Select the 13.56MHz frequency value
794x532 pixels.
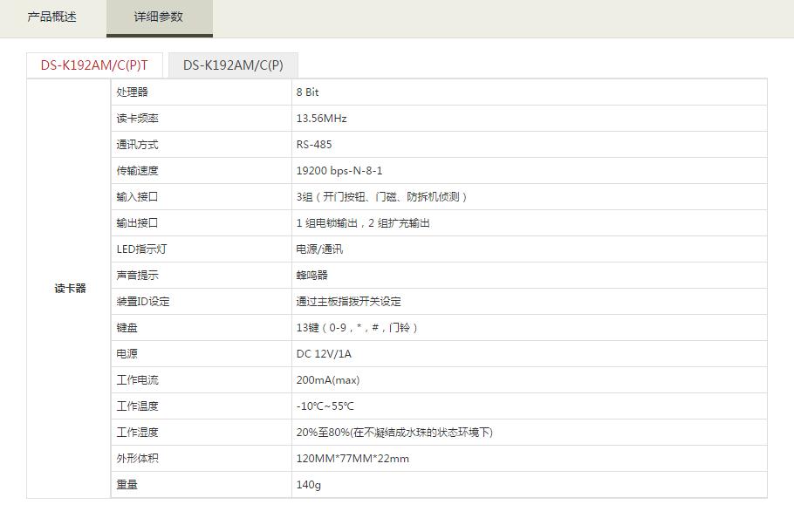tap(322, 119)
